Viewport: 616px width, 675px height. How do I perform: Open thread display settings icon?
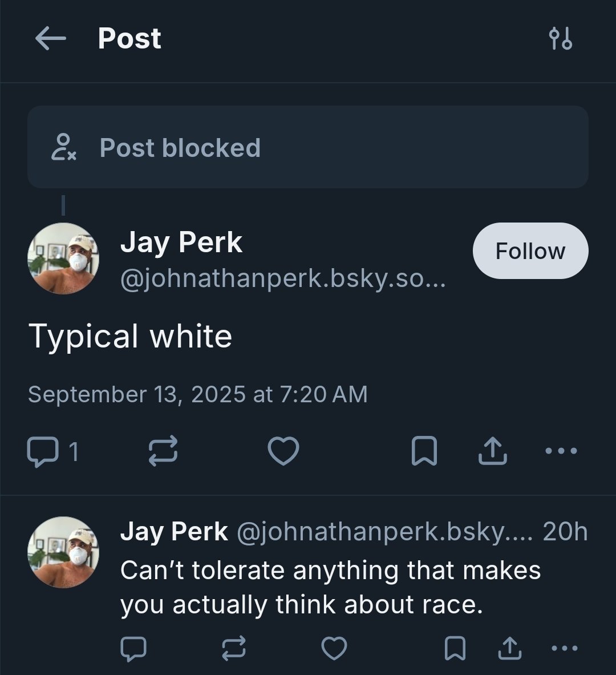(560, 39)
